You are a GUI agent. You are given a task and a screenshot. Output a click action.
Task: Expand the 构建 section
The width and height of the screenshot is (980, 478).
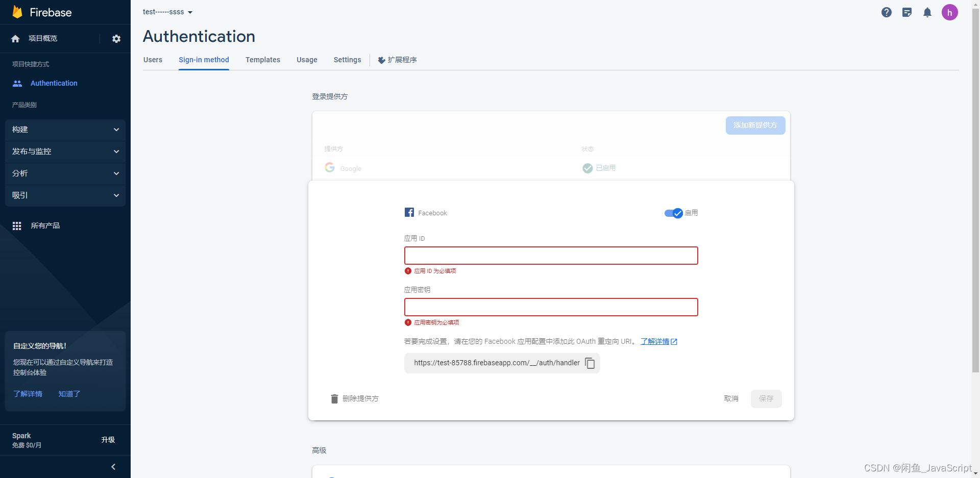click(65, 130)
